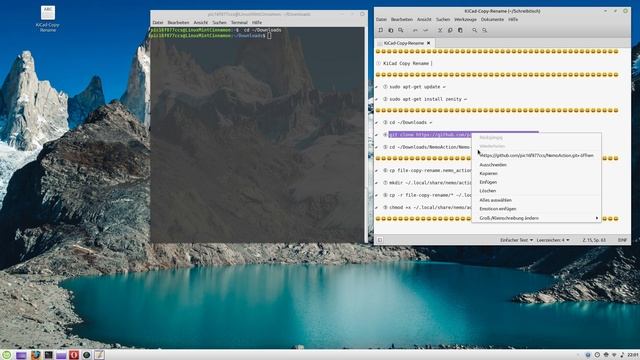The image size is (640, 360).
Task: Open the terminal launcher in the taskbar
Action: tap(48, 355)
